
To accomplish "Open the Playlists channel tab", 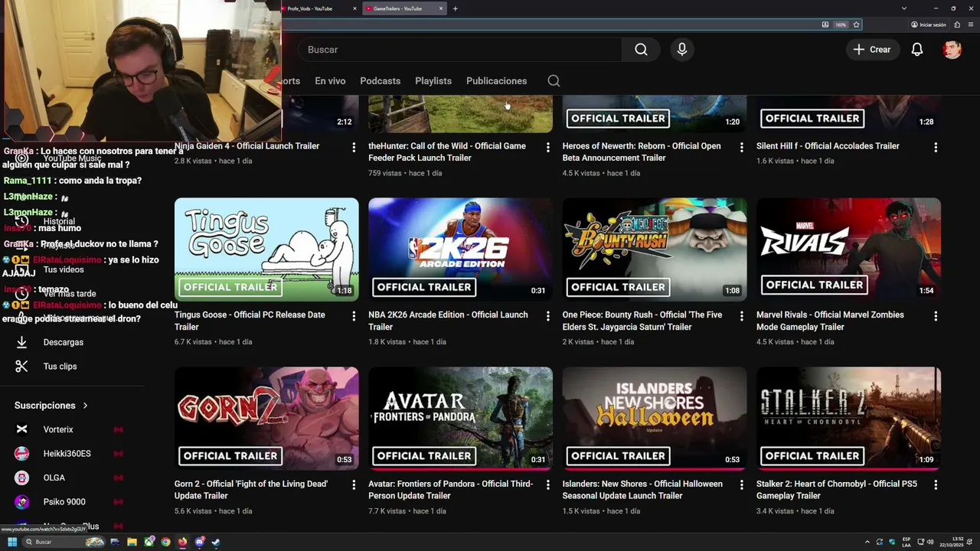I will point(433,81).
